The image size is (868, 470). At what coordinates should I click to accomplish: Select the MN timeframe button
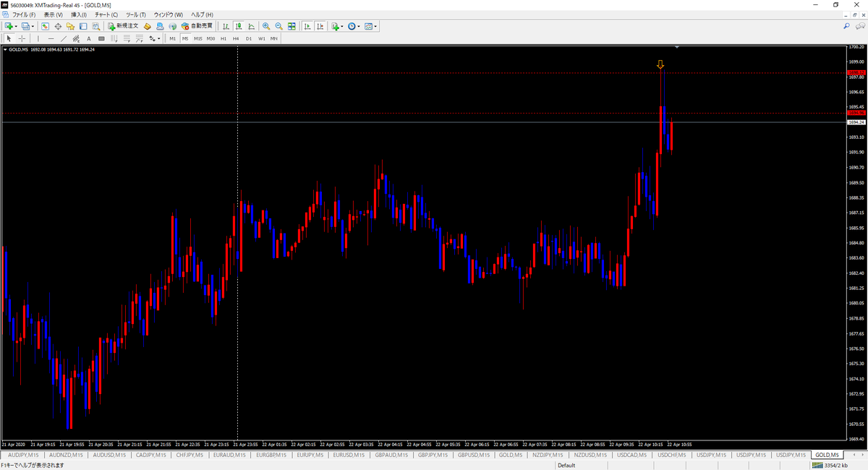click(274, 38)
